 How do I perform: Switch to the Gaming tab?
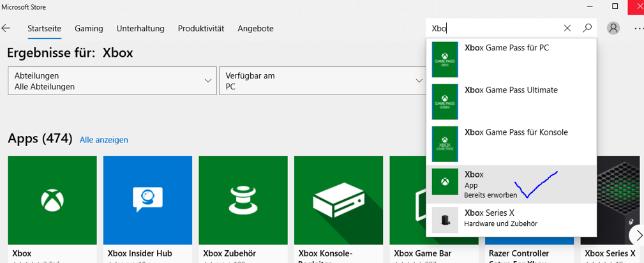coord(89,29)
